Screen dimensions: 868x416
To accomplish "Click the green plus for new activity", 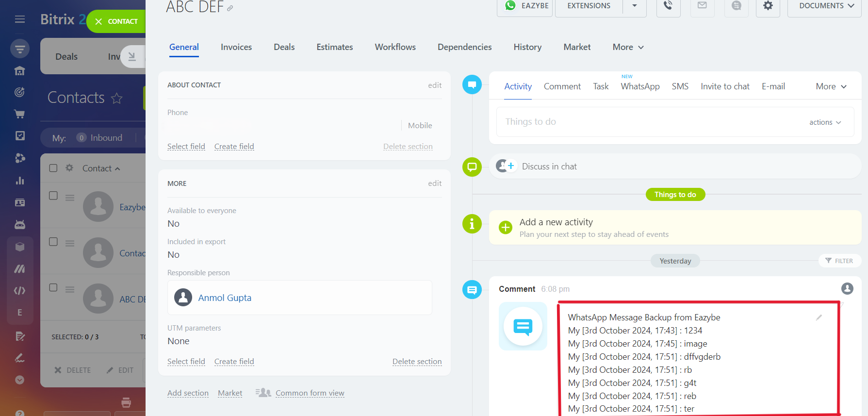I will click(506, 227).
